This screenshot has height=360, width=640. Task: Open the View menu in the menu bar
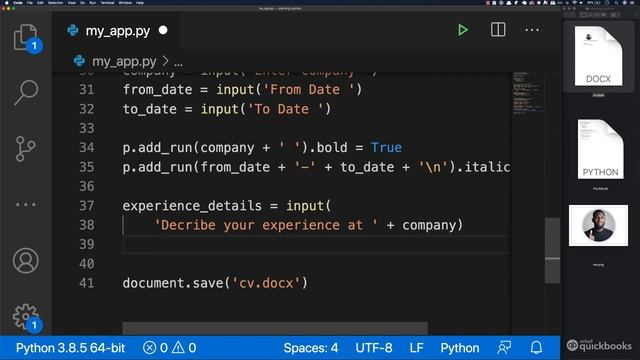coord(71,2)
